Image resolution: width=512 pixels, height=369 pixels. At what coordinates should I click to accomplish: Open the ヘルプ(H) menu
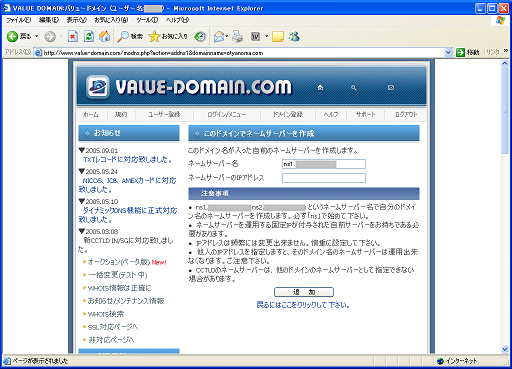pyautogui.click(x=177, y=20)
